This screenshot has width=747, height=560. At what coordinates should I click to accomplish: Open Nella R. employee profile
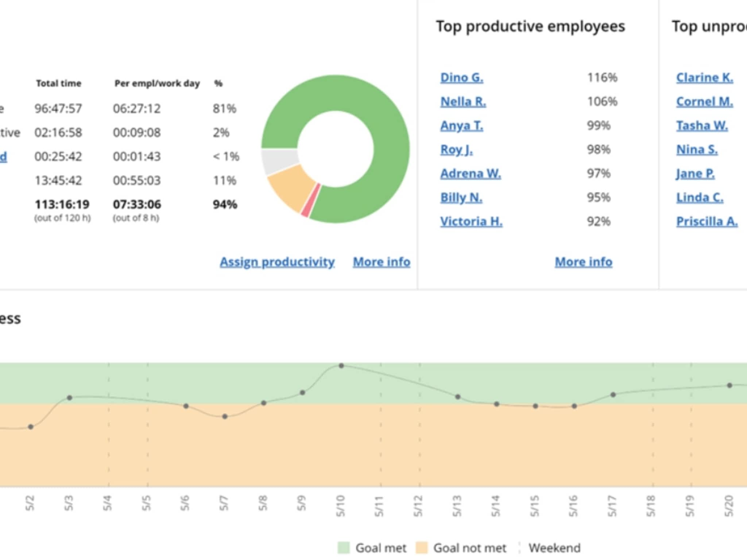(x=463, y=102)
